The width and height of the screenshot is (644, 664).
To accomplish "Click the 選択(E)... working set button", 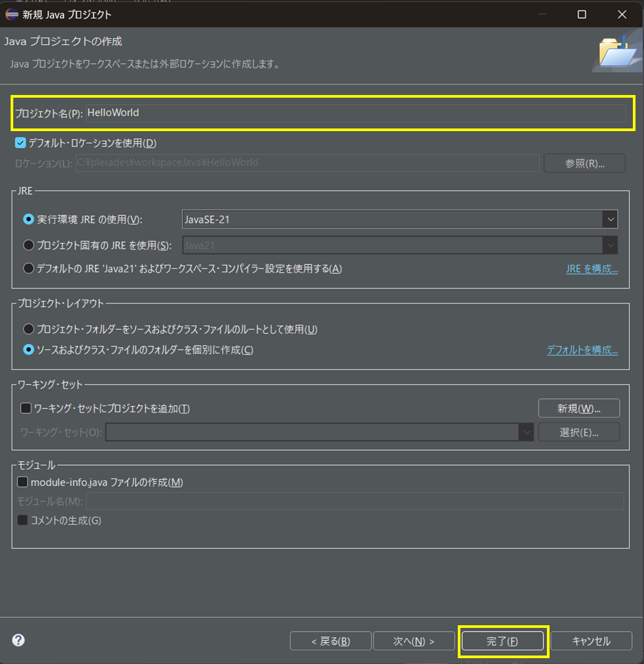I will point(579,432).
